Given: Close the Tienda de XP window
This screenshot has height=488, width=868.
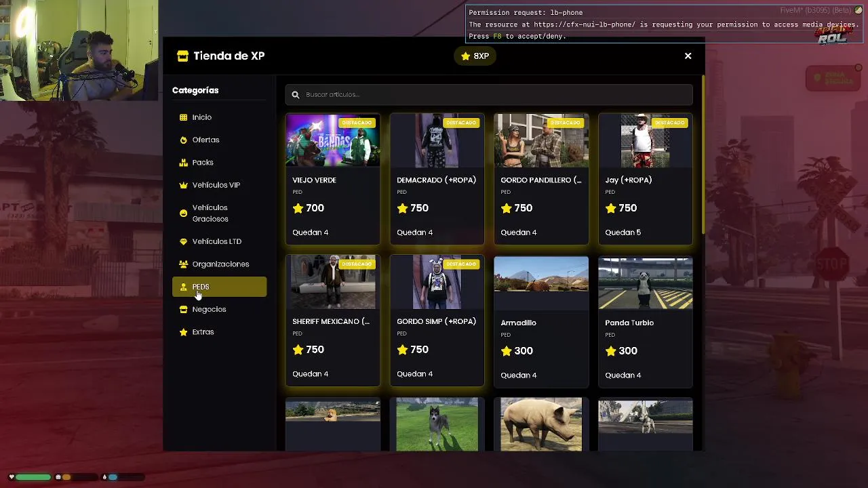Looking at the screenshot, I should pyautogui.click(x=688, y=56).
